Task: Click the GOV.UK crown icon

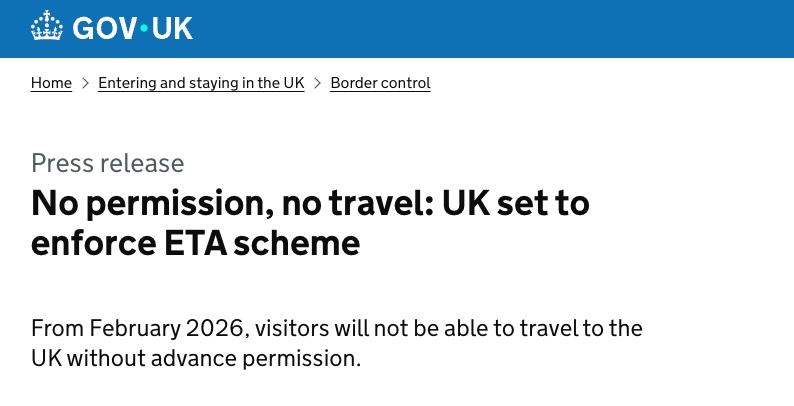Action: (48, 27)
